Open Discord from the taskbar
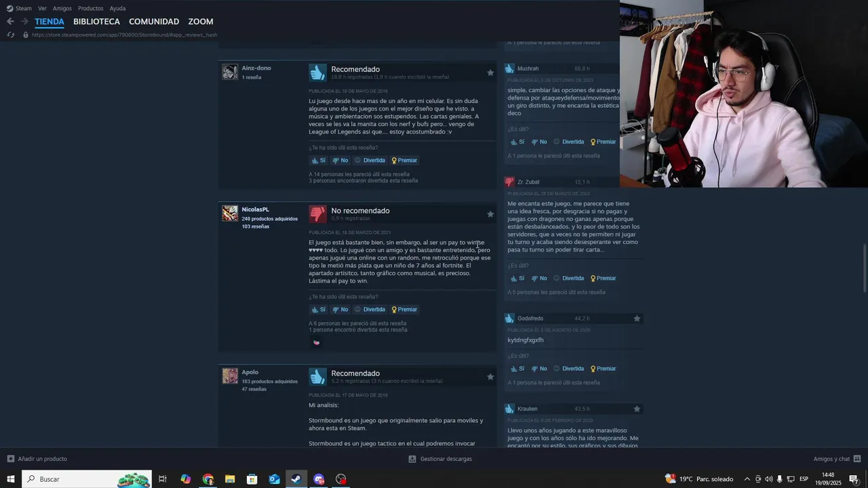868x488 pixels. tap(319, 479)
